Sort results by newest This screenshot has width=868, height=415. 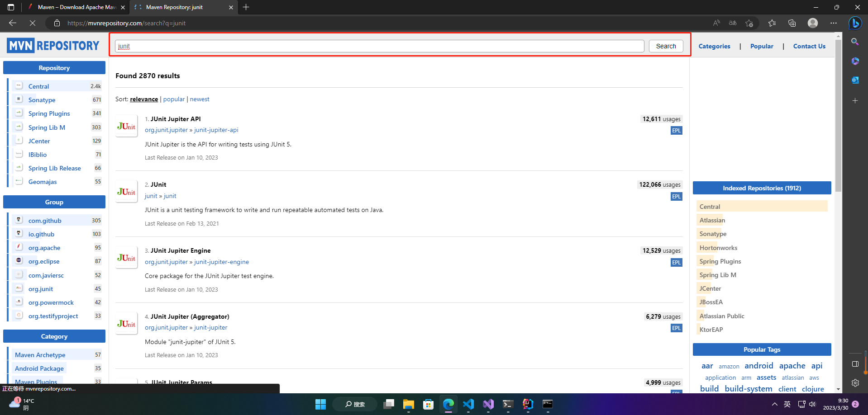(x=200, y=99)
